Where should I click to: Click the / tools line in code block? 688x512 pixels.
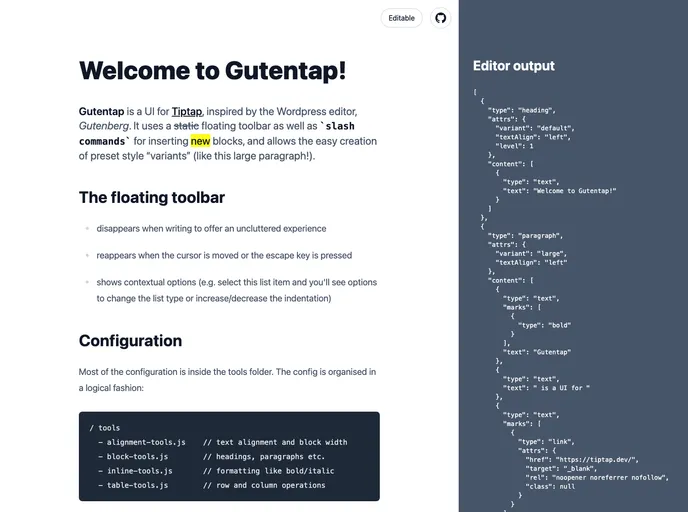pyautogui.click(x=105, y=428)
